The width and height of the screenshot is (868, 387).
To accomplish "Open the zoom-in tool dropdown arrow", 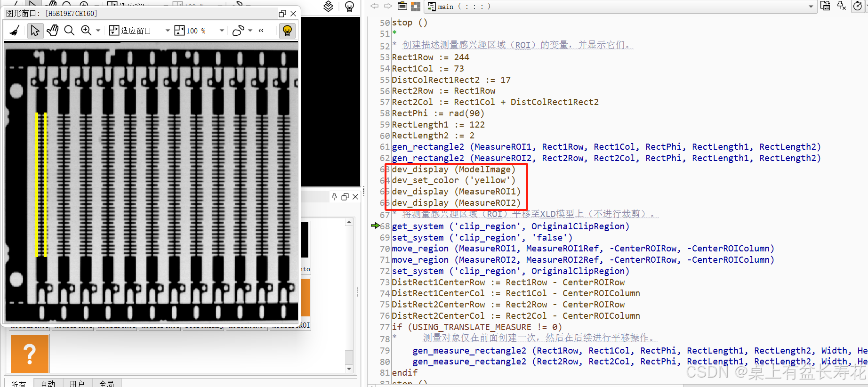I will 98,31.
